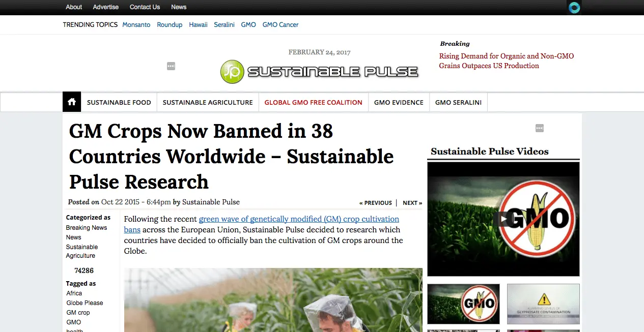Open the Globe Please tag
Screen dimensions: 644x332
click(x=85, y=303)
